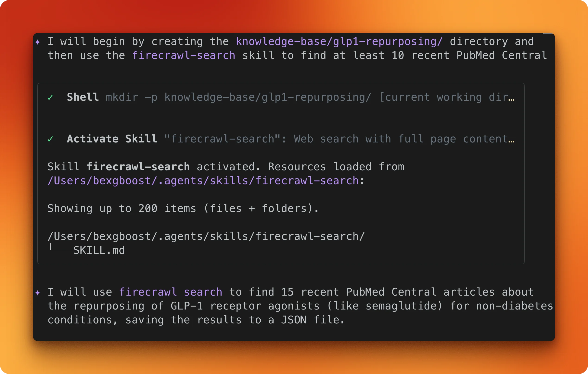Screen dimensions: 588x374
Task: Click the sparkle icon beside the final message
Action: 38,292
